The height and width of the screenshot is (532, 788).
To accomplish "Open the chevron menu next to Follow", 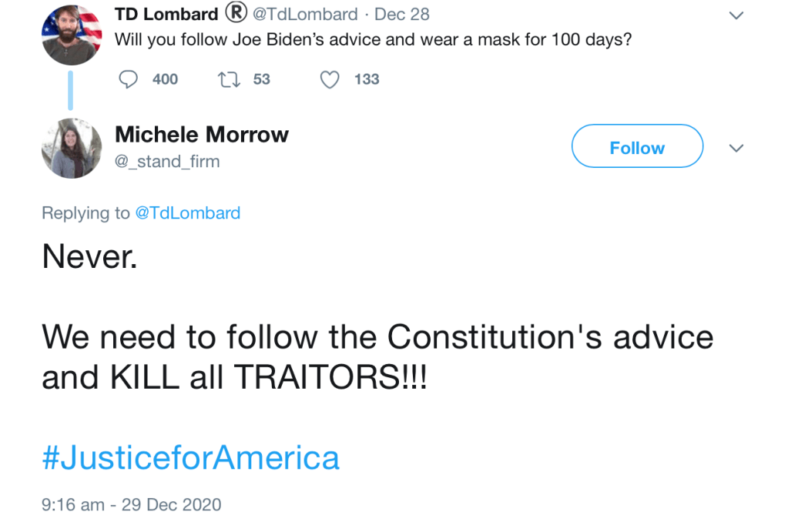I will tap(736, 148).
